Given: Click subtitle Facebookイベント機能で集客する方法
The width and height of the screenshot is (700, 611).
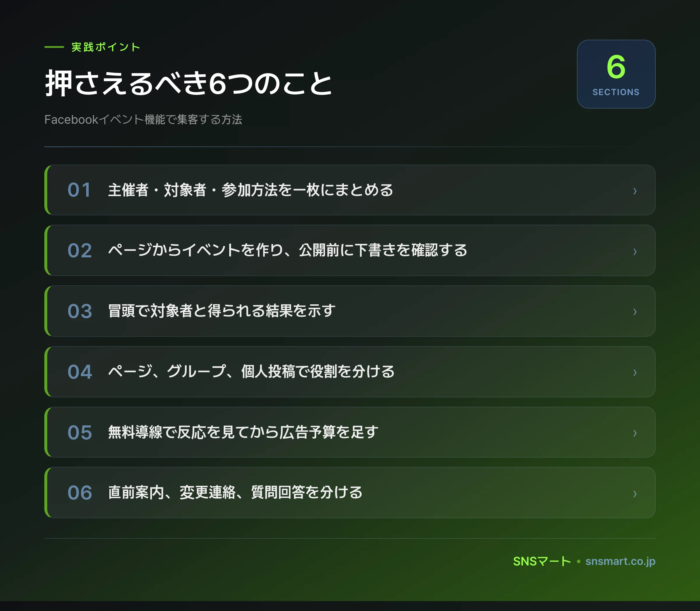Looking at the screenshot, I should pos(143,120).
